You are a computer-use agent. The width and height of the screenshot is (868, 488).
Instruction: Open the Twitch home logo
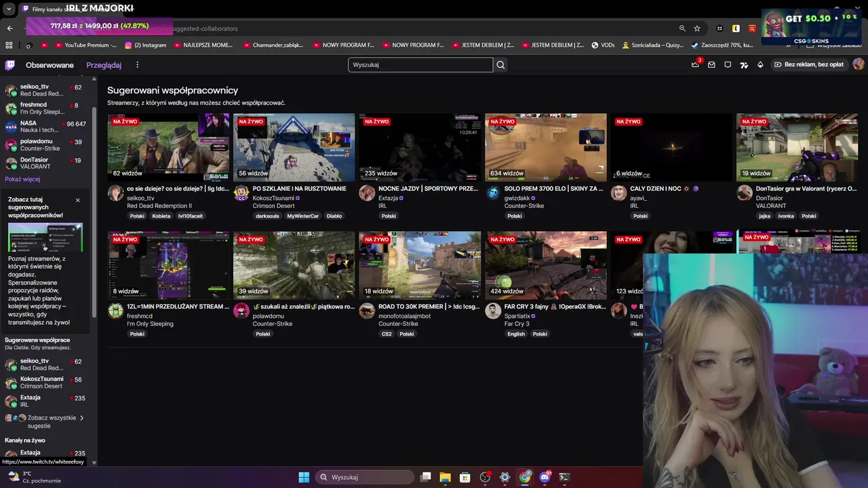[9, 65]
